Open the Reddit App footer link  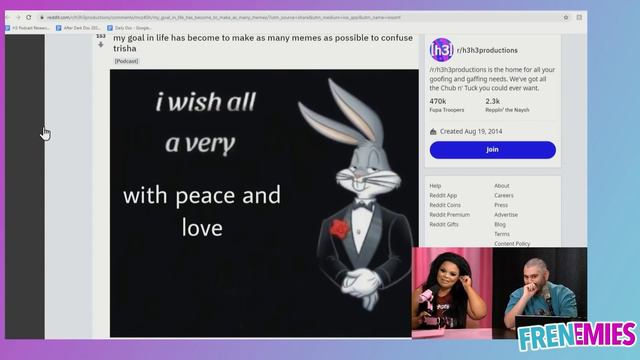tap(443, 196)
